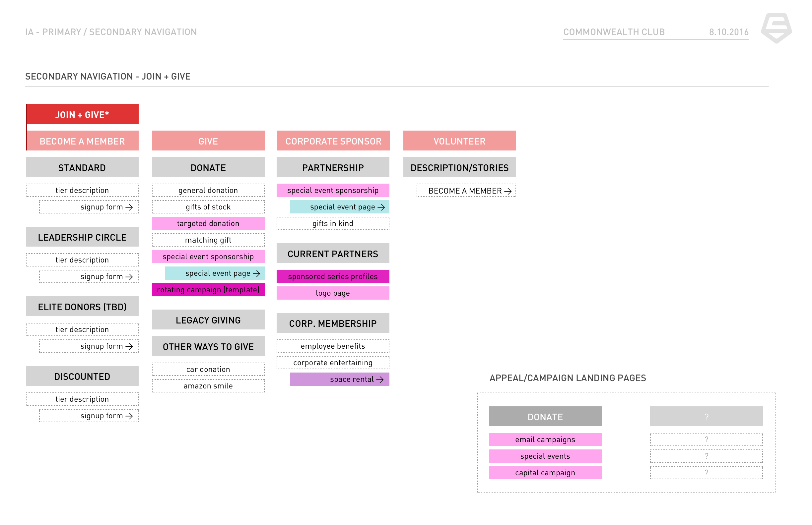This screenshot has width=812, height=525.
Task: Click the tier description under ELITE DONORS
Action: pyautogui.click(x=82, y=329)
